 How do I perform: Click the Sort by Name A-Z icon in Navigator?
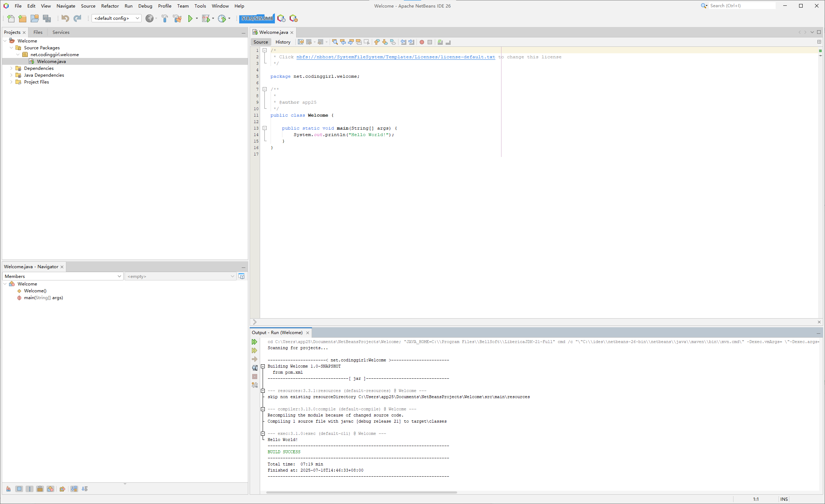click(x=74, y=489)
